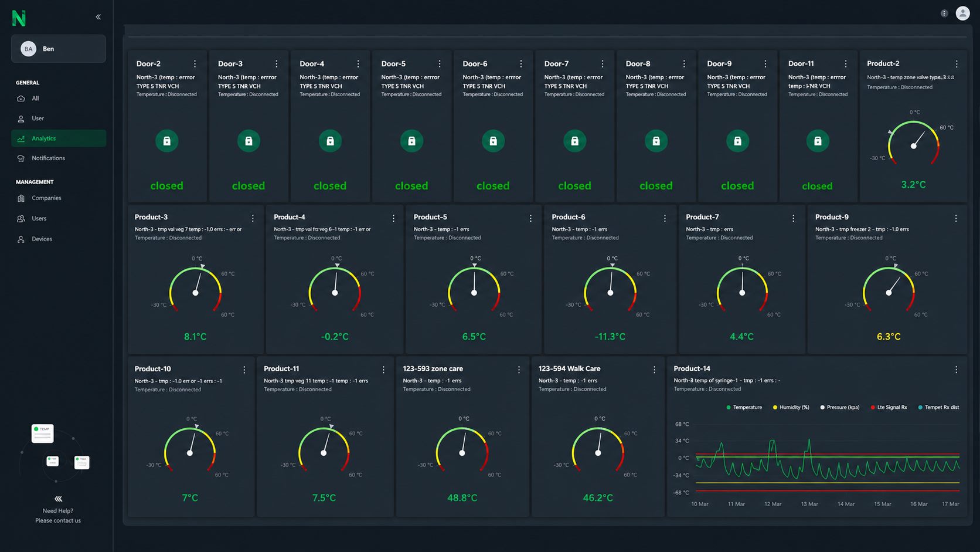Click the 46.2°C temperature reading
Image resolution: width=980 pixels, height=552 pixels.
[x=598, y=498]
